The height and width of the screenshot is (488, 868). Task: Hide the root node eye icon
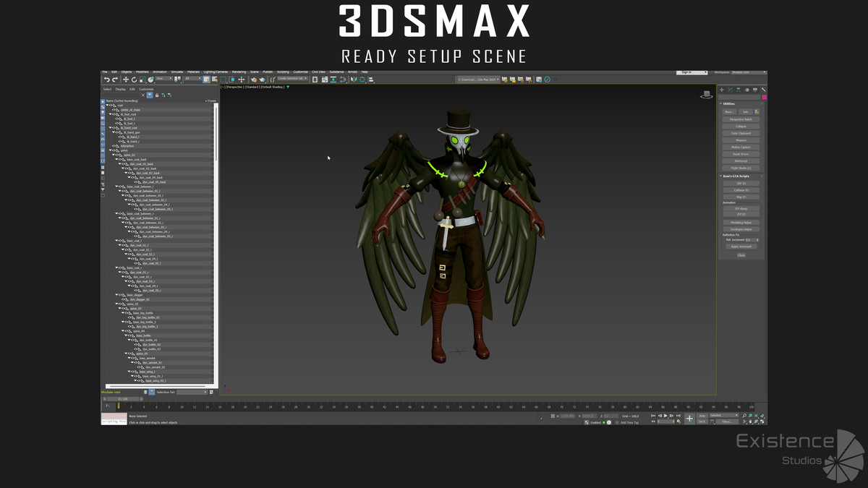pos(111,105)
